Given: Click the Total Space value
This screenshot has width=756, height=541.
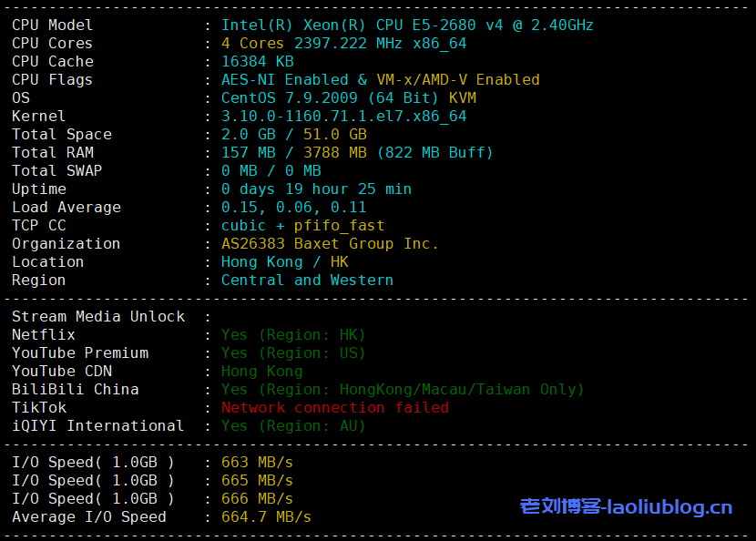Looking at the screenshot, I should [x=293, y=135].
